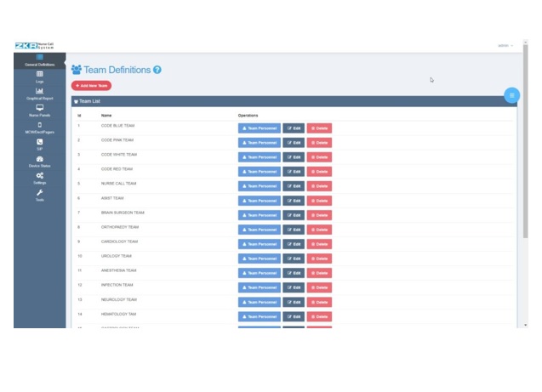Go to Nurse Panels monitor icon
The image size is (542, 392).
tap(39, 108)
